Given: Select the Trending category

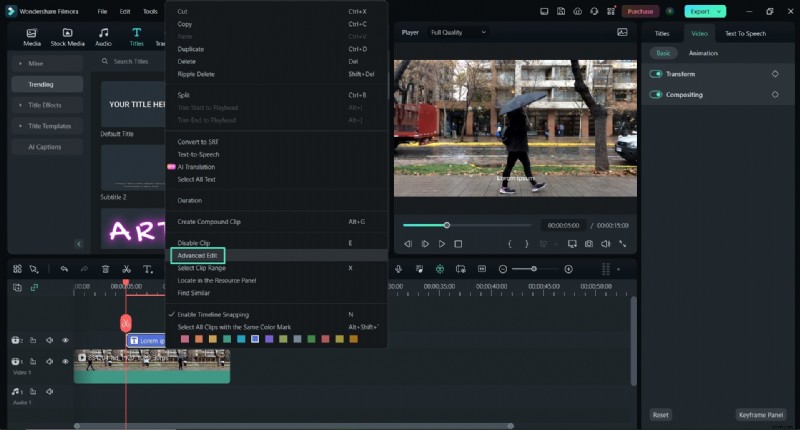Looking at the screenshot, I should pos(47,84).
